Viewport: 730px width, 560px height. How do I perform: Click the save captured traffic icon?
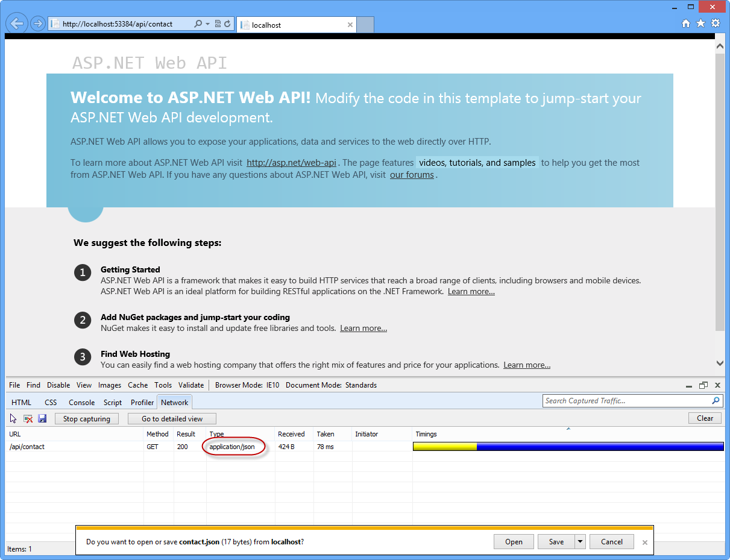coord(42,418)
